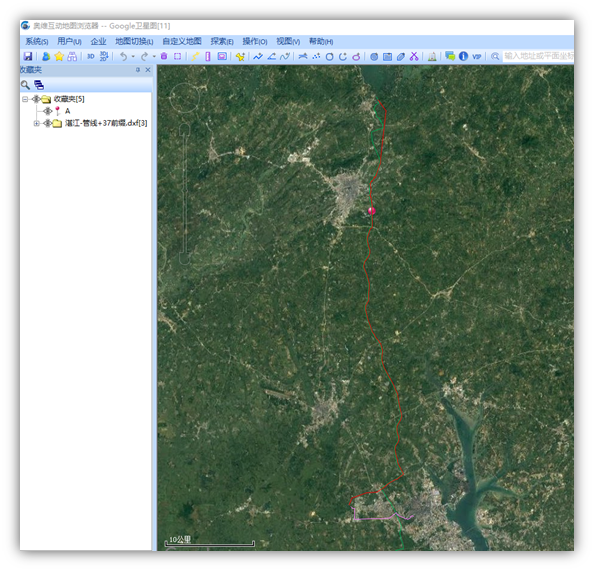Screen dimensions: 594x571
Task: Open the undo history dropdown arrow
Action: (x=133, y=56)
